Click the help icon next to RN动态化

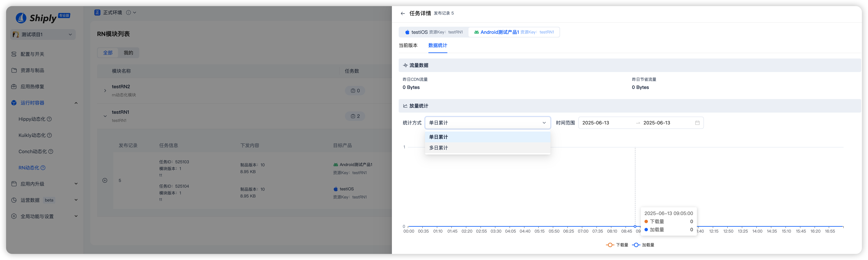pyautogui.click(x=43, y=168)
